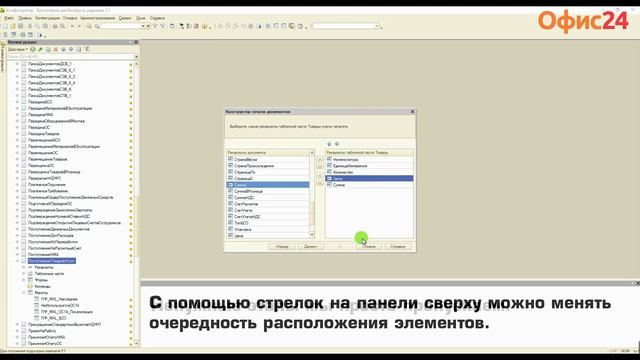Clear the configuration tree search field

pos(136,57)
